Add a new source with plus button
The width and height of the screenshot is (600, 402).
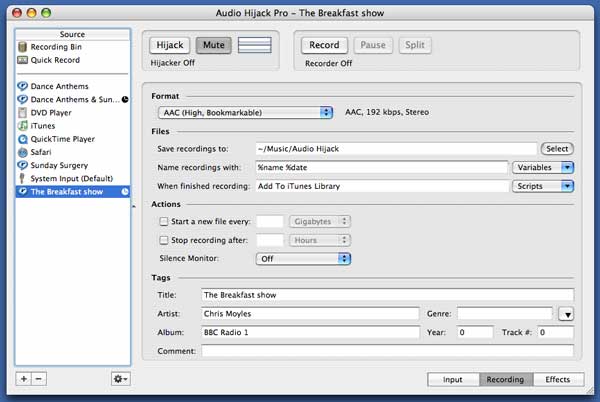click(x=23, y=379)
